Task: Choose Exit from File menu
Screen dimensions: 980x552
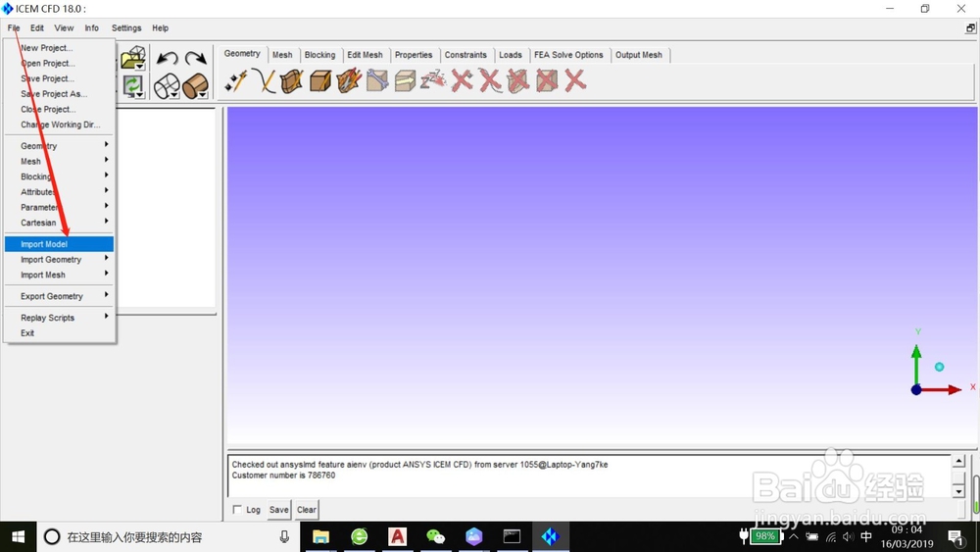Action: [60, 333]
